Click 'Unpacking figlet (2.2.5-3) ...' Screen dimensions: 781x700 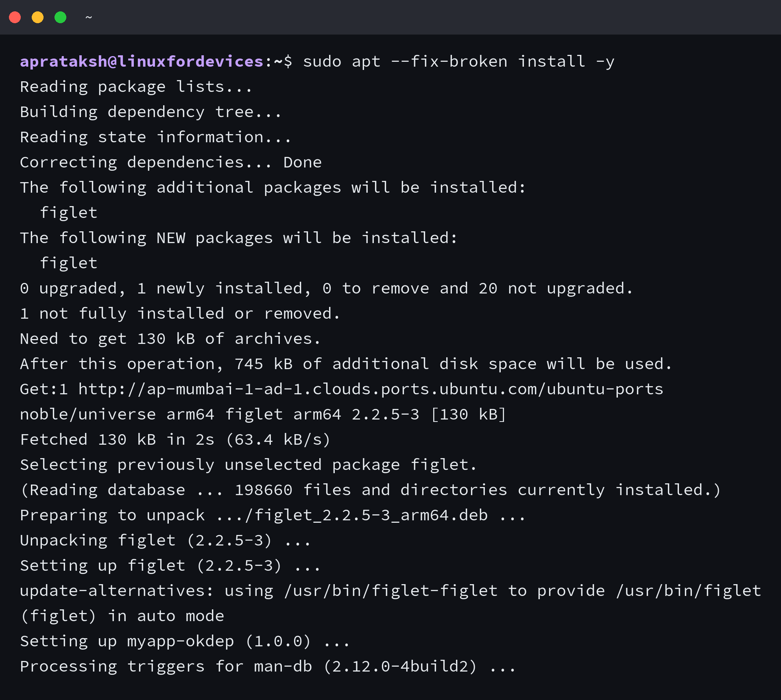166,541
